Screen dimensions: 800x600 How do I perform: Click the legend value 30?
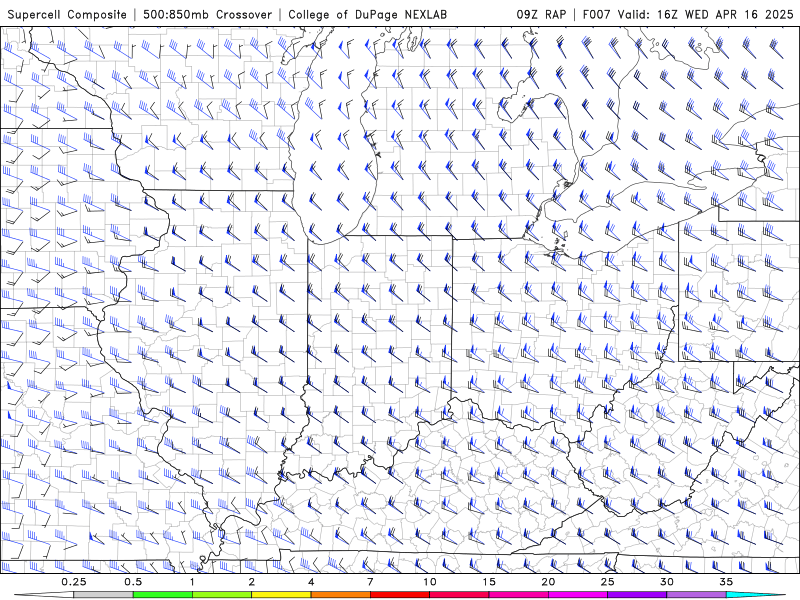tap(667, 582)
